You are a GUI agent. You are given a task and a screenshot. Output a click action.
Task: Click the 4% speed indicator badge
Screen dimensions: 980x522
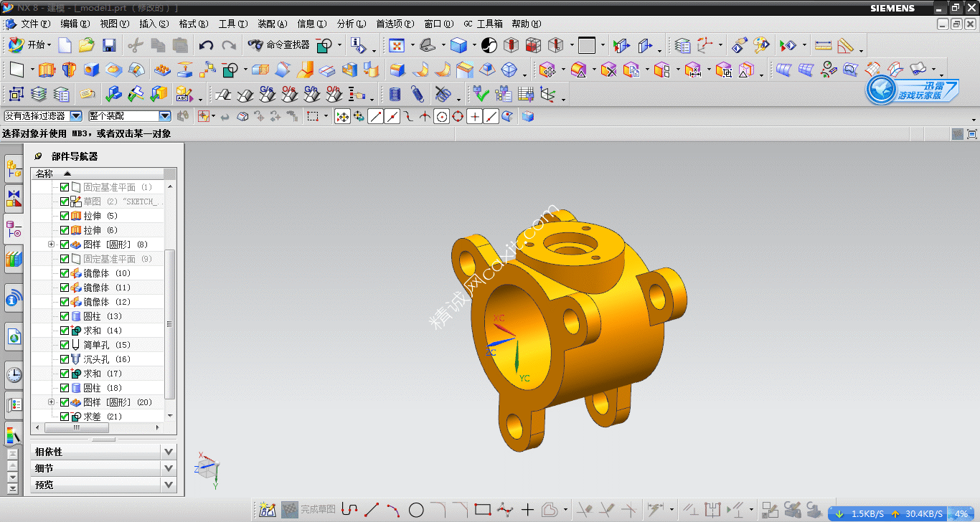click(961, 514)
